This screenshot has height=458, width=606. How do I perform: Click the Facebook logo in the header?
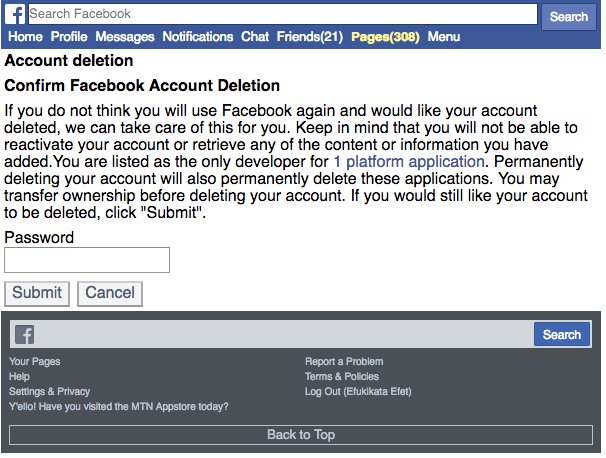click(15, 14)
